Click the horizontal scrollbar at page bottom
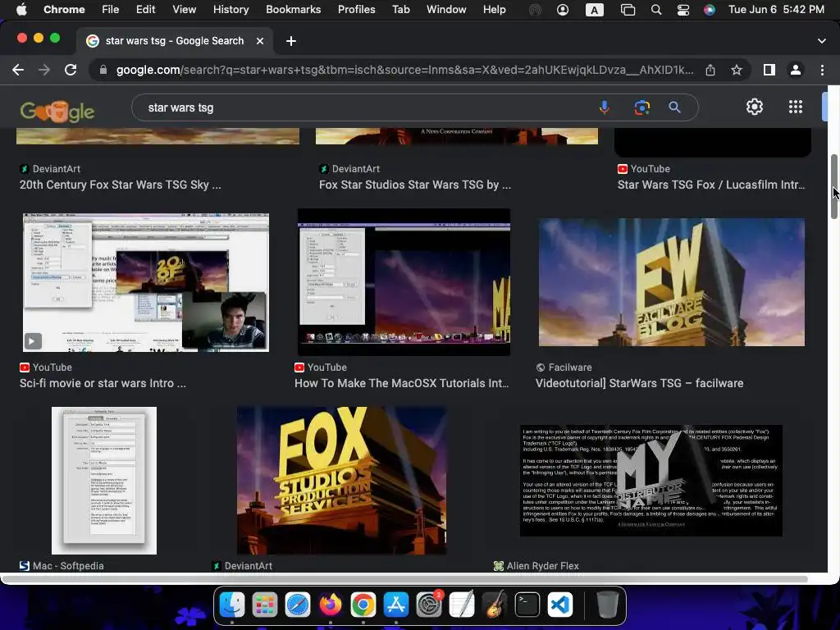The image size is (840, 630). click(x=404, y=579)
